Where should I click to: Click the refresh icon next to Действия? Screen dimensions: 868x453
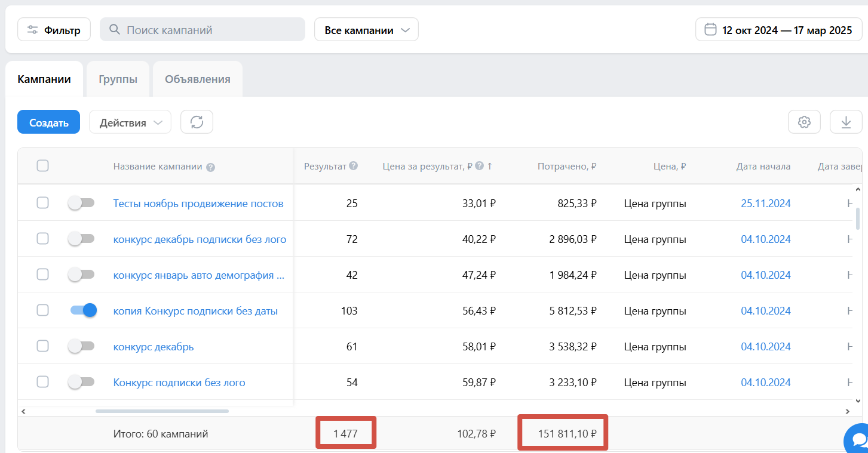(197, 122)
